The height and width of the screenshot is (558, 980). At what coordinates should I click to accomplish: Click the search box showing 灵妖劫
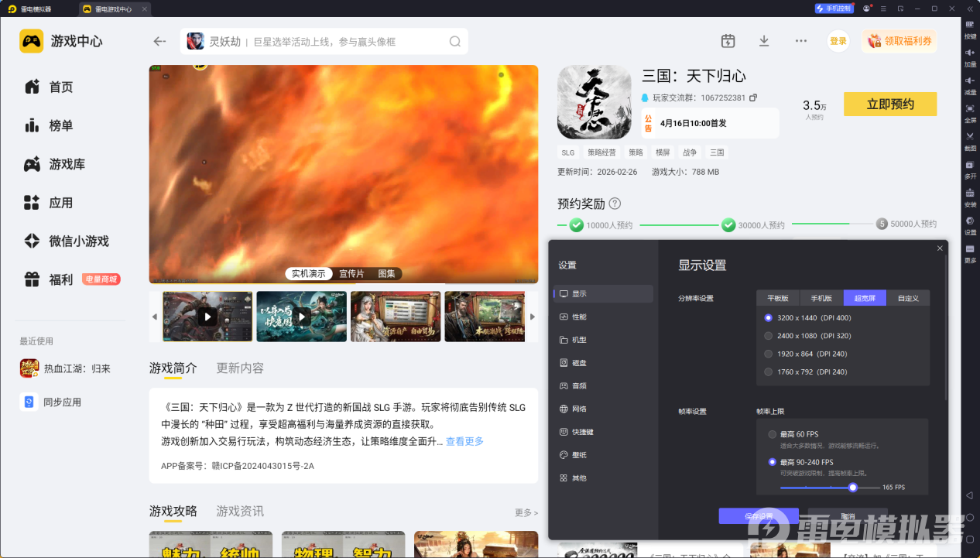[324, 42]
